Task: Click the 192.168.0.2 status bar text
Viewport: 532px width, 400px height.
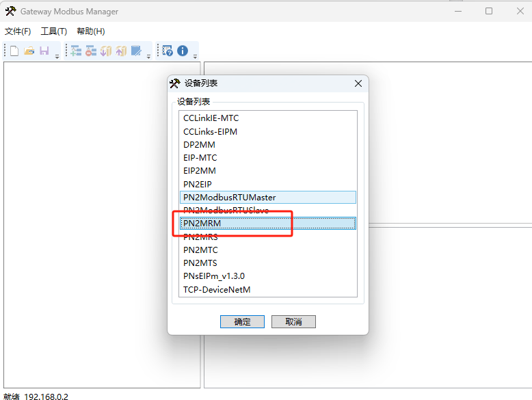Action: pos(46,397)
